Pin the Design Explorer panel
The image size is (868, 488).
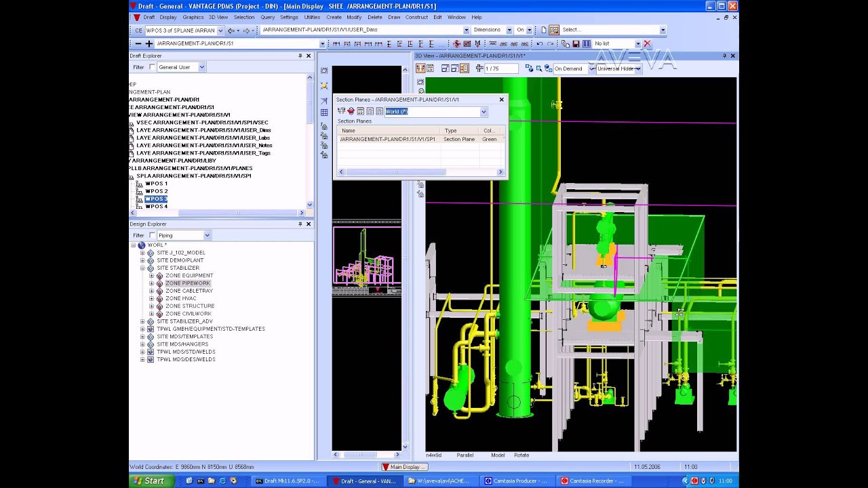coord(300,224)
